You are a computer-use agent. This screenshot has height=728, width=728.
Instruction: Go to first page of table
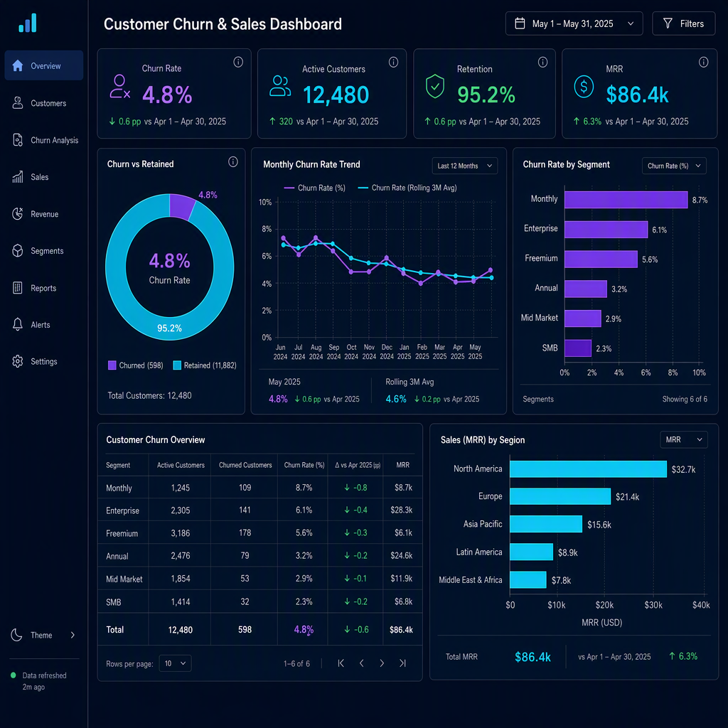point(341,663)
